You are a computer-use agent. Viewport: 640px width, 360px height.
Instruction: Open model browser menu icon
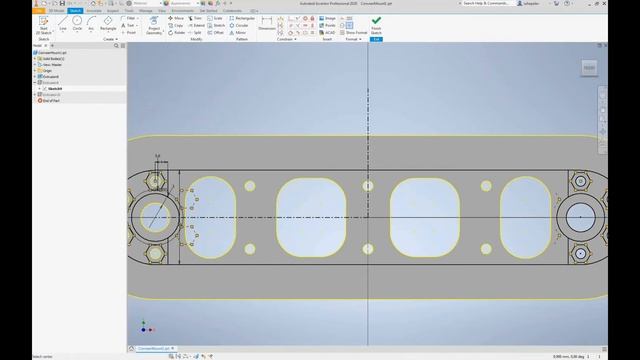click(123, 46)
